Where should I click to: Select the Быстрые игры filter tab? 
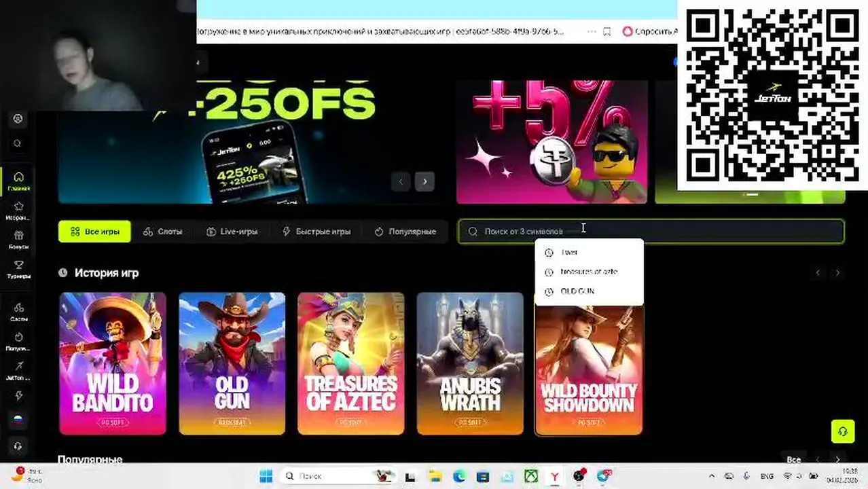tap(317, 232)
